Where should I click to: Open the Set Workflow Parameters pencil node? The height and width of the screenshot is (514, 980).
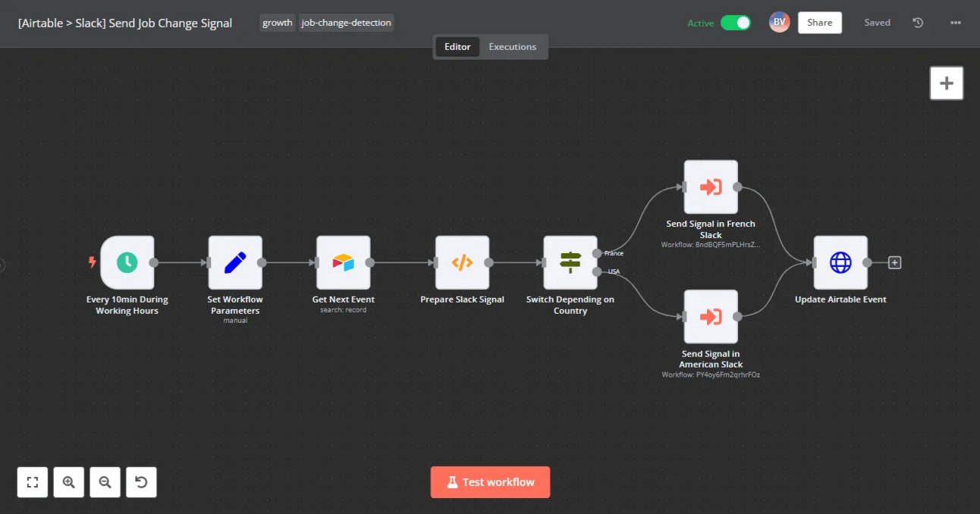tap(235, 262)
